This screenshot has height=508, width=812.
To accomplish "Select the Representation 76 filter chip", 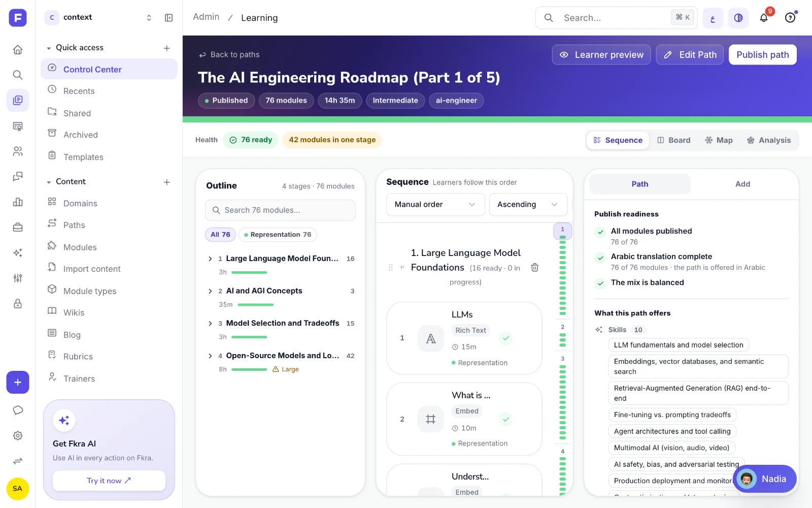I will click(278, 234).
